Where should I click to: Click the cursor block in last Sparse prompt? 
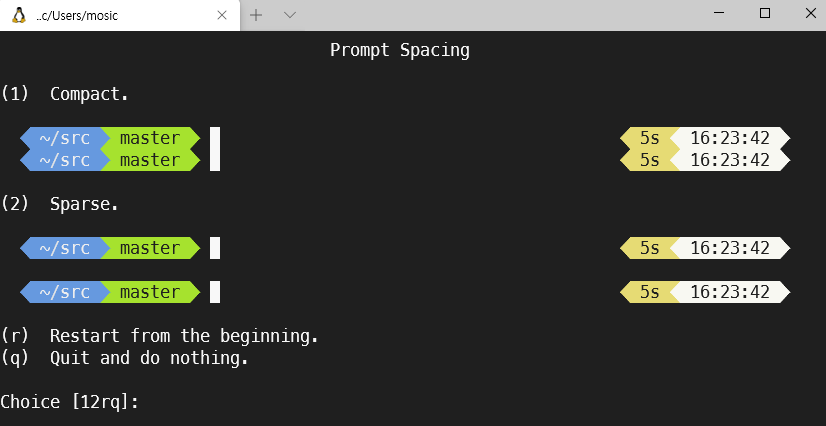pyautogui.click(x=215, y=292)
